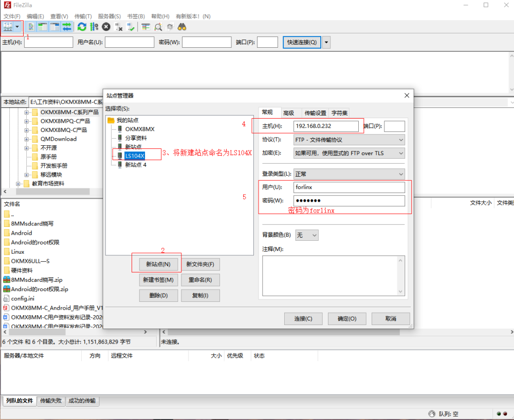Open the 服务器(S) menu
Viewport: 514px width, 420px height.
click(x=109, y=16)
